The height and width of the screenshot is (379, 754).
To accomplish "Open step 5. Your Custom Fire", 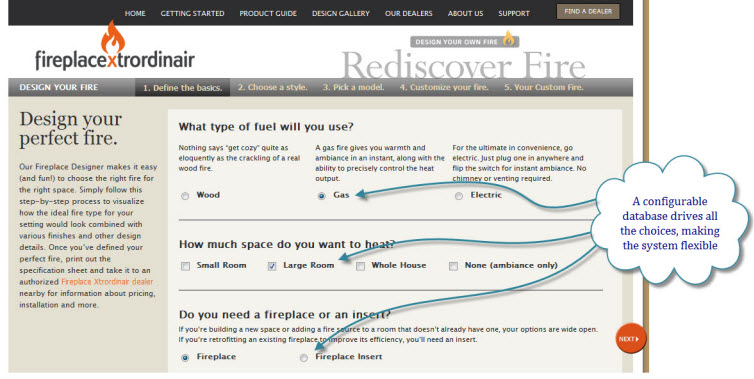I will pos(544,87).
